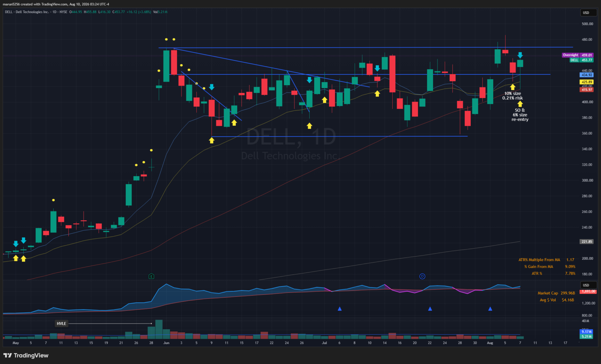Click the green 5.21M volume label
This screenshot has height=364, width=601.
(587, 336)
